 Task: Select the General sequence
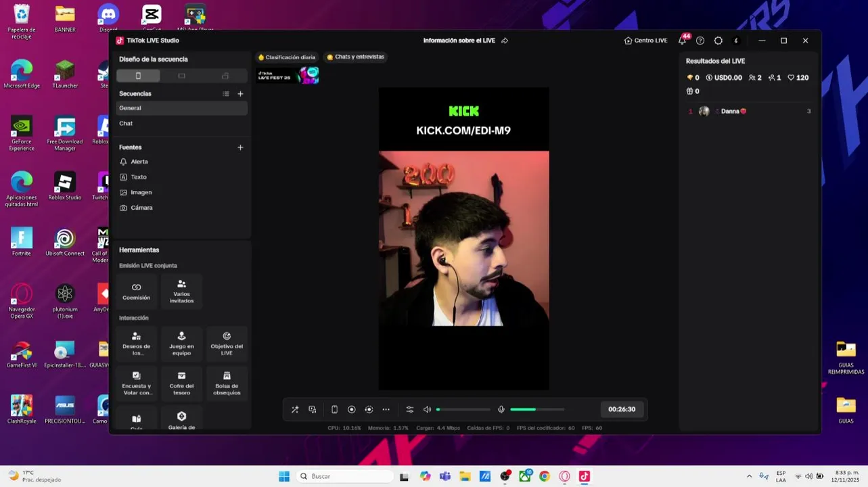(x=181, y=108)
